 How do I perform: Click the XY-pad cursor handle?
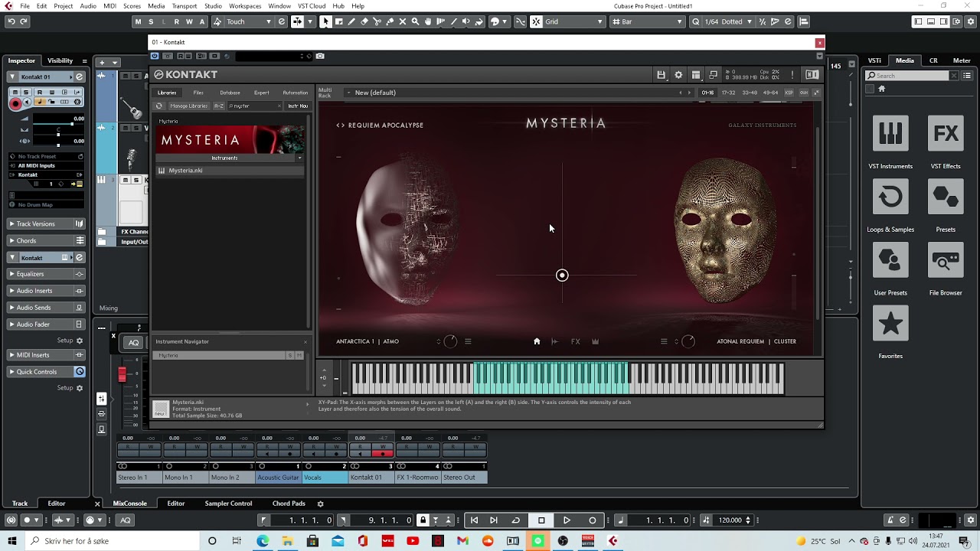pyautogui.click(x=562, y=275)
